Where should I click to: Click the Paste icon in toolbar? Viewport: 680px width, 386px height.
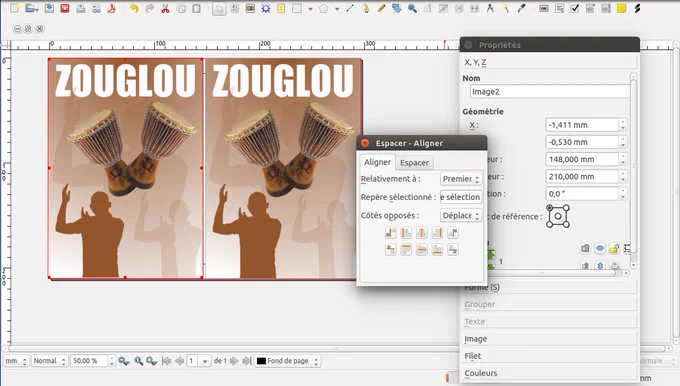[x=196, y=8]
